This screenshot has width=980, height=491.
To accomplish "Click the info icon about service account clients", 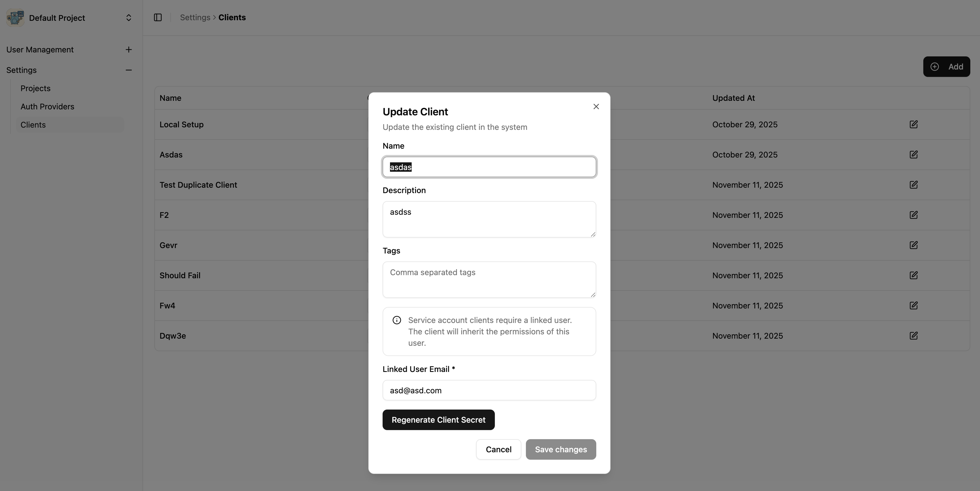I will pos(397,320).
